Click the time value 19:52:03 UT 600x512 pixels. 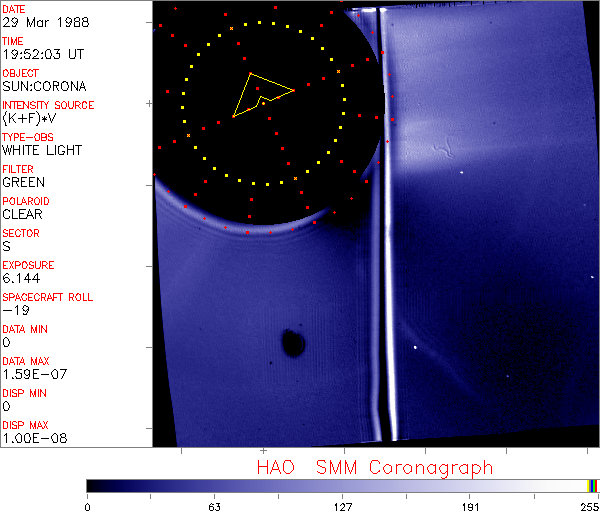coord(40,55)
